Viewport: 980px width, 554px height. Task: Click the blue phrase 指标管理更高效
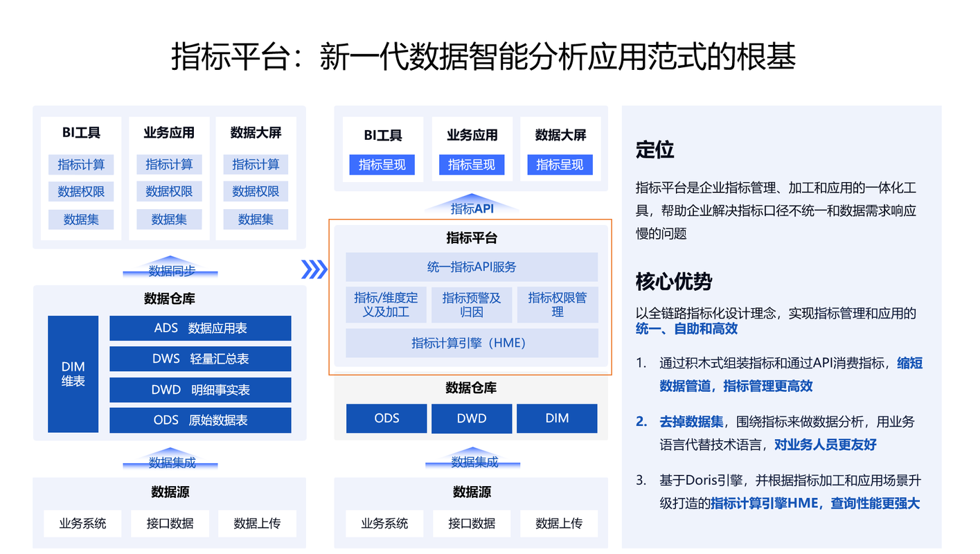coord(768,386)
